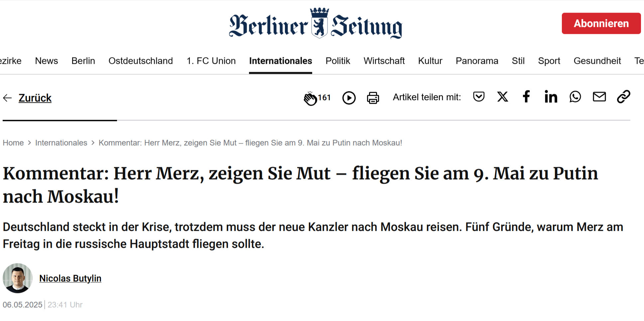Share the article by email

(599, 97)
